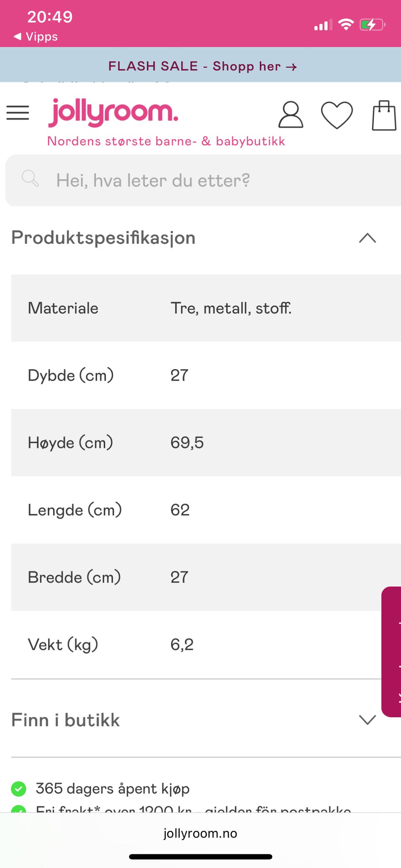Image resolution: width=401 pixels, height=868 pixels.
Task: Tap the battery charging indicator
Action: click(372, 25)
